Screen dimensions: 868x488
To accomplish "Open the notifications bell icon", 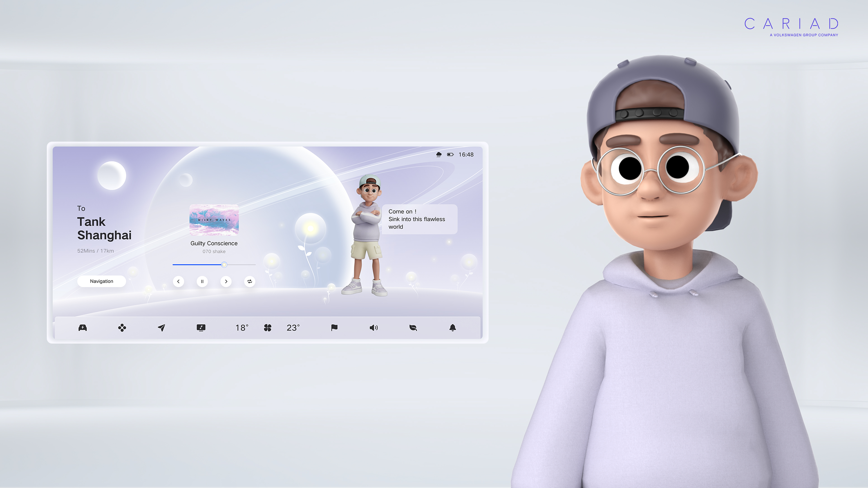I will [453, 328].
